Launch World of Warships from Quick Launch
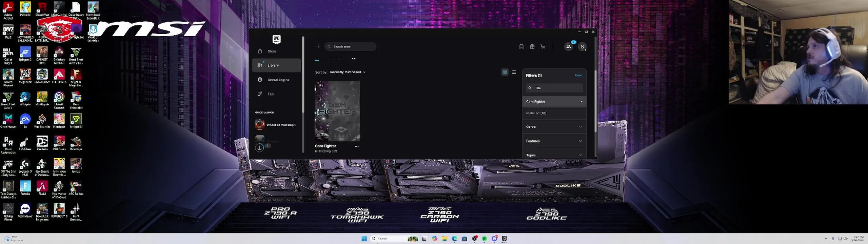The image size is (868, 244). tap(276, 125)
